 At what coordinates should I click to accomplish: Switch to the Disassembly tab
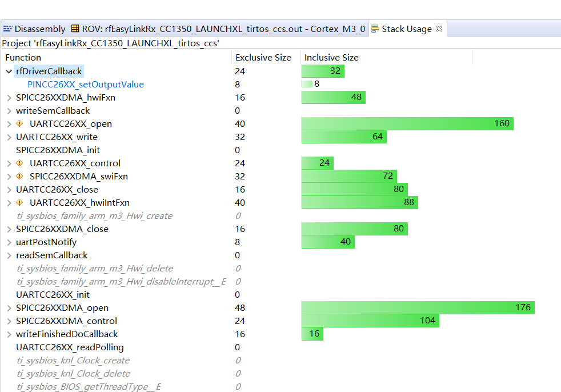[34, 29]
